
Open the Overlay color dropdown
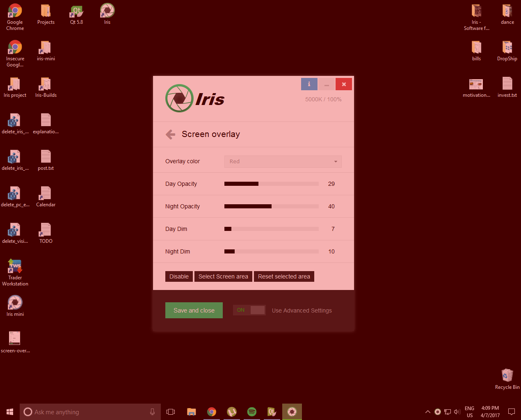[x=283, y=162]
